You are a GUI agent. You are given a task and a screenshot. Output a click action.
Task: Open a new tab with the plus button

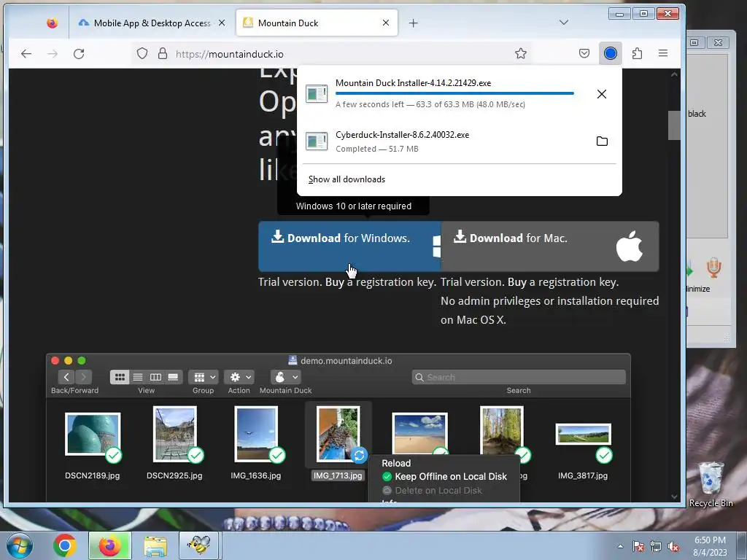[x=413, y=23]
